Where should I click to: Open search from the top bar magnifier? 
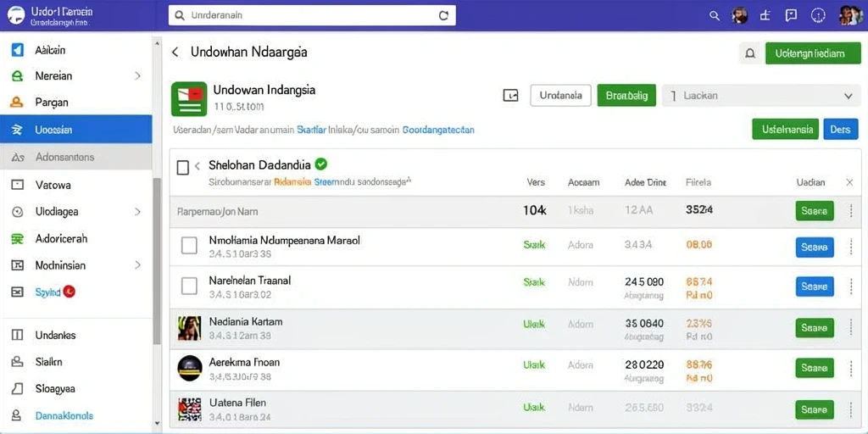click(715, 15)
